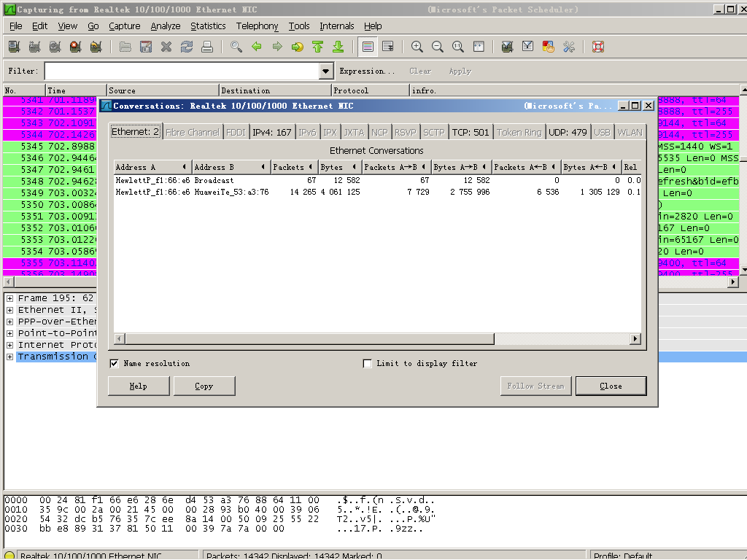Copy the conversations list with Copy button
Screen dimensions: 747x560
click(x=204, y=386)
